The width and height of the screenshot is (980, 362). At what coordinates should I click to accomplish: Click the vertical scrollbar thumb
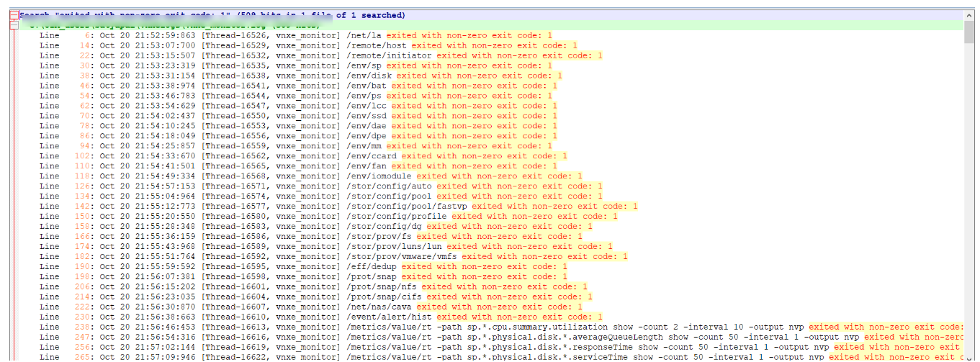pos(968,32)
